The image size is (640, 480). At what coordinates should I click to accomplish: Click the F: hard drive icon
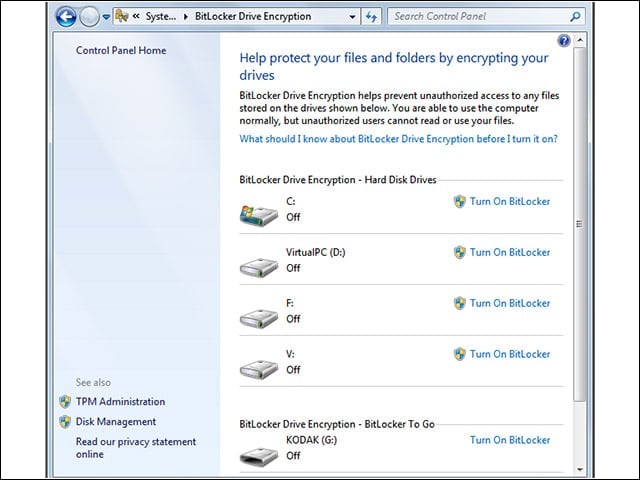259,318
